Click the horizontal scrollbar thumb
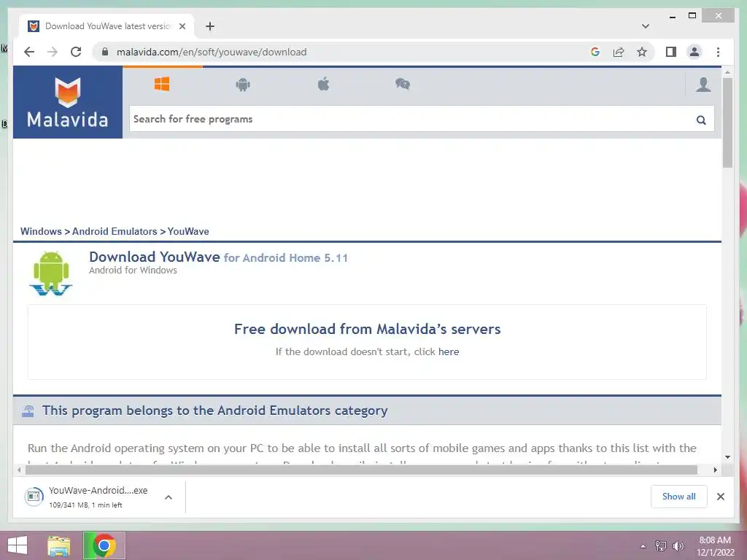 click(x=361, y=470)
